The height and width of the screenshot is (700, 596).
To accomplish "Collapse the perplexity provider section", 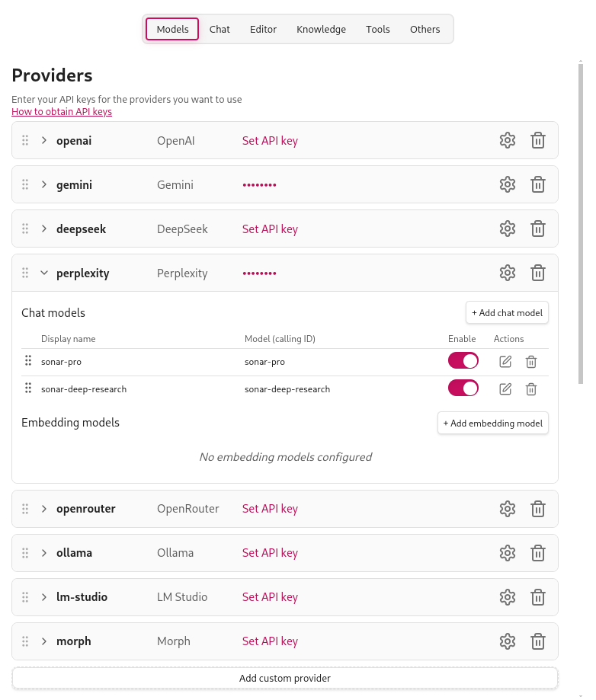I will [44, 272].
